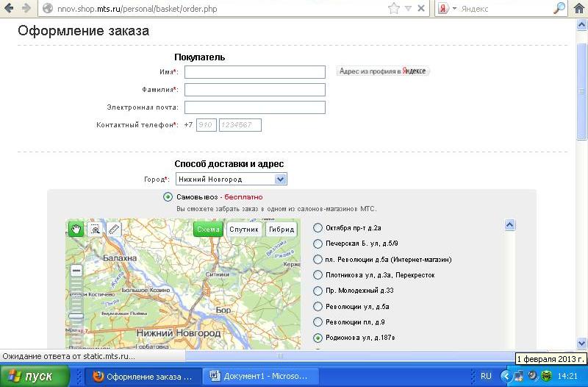Activate the magnifier zoom tool on map
Screen dimensions: 588x387
(x=95, y=229)
